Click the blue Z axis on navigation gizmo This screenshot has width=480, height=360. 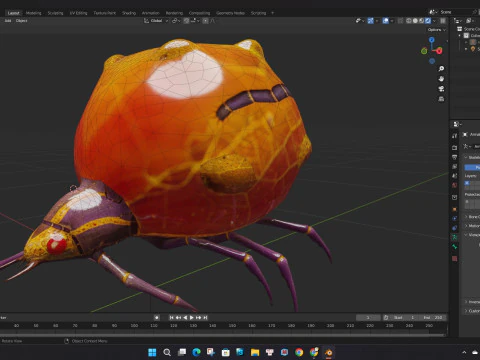[x=432, y=40]
